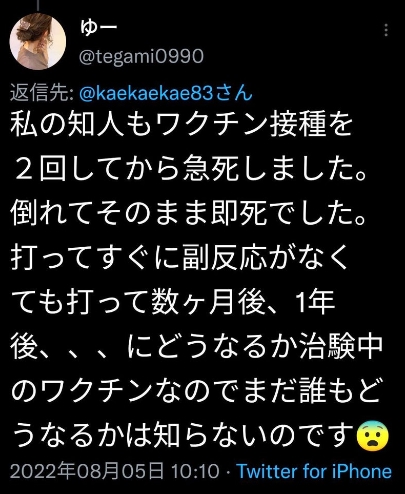Click the fearful face emoji in tweet
This screenshot has height=494, width=405.
[x=372, y=436]
